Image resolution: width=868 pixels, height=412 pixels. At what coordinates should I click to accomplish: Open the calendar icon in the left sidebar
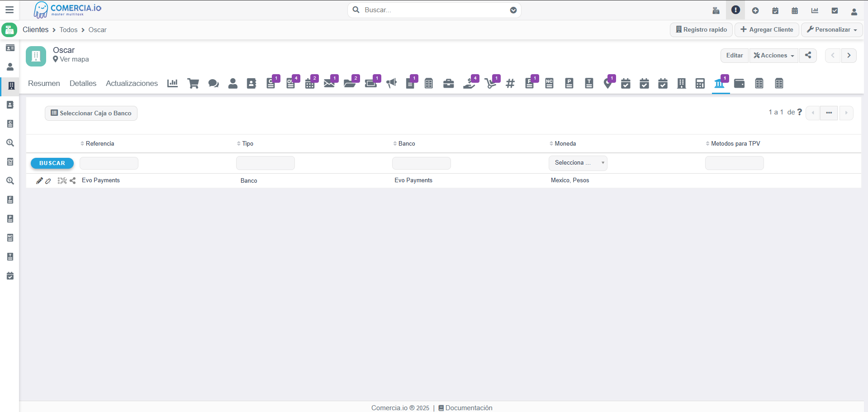pyautogui.click(x=10, y=276)
